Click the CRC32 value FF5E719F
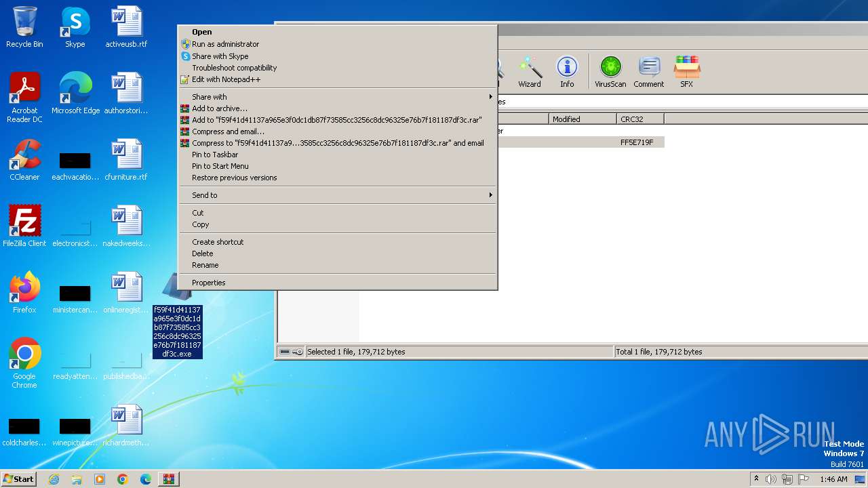Screen dimensions: 868x488 [x=637, y=142]
